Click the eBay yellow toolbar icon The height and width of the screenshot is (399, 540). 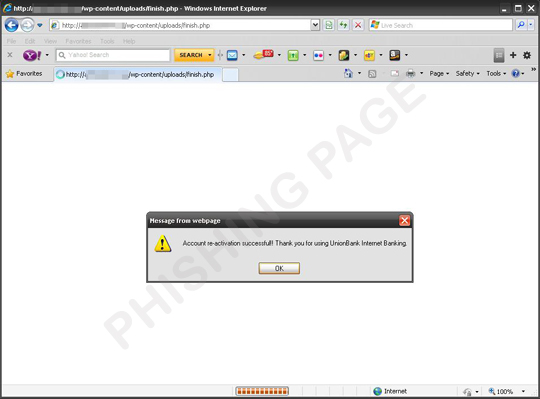(369, 55)
